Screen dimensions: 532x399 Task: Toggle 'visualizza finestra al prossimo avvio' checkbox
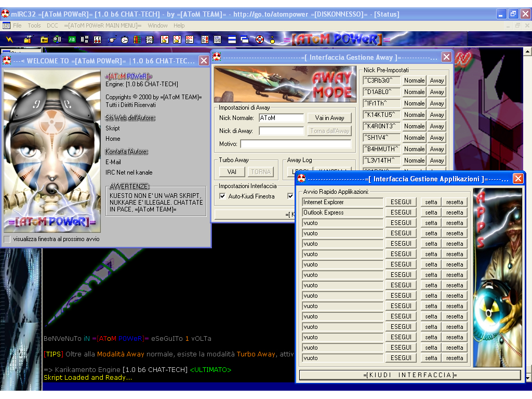7,239
